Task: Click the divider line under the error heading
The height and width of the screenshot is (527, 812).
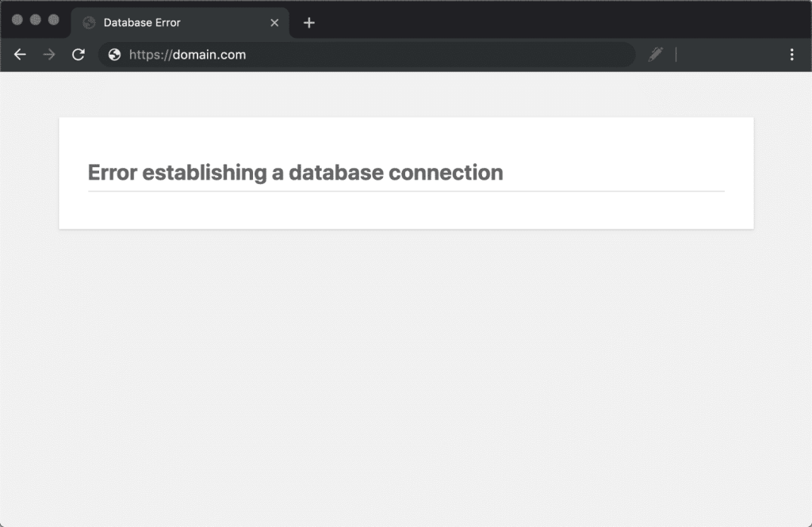Action: (406, 191)
